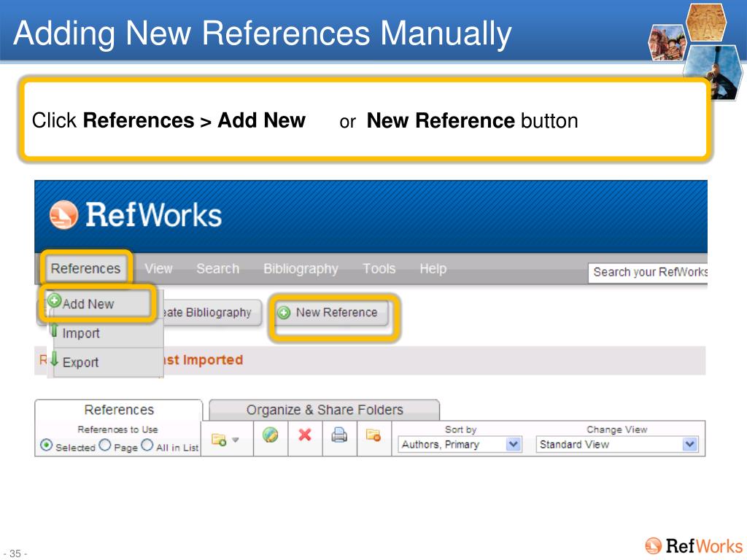
Task: Open the Search menu
Action: coord(217,268)
